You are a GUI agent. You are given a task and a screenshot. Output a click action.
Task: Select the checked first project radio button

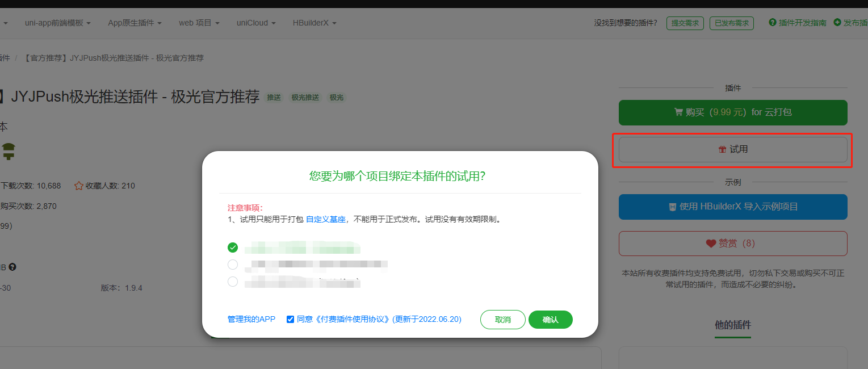pos(233,248)
